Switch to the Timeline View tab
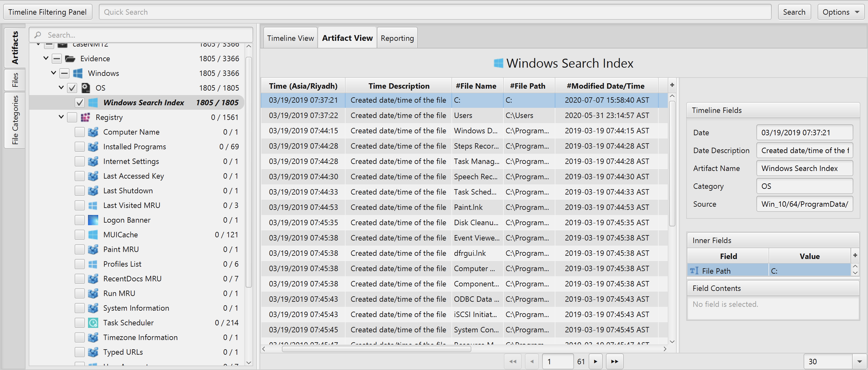This screenshot has height=370, width=868. (x=291, y=38)
